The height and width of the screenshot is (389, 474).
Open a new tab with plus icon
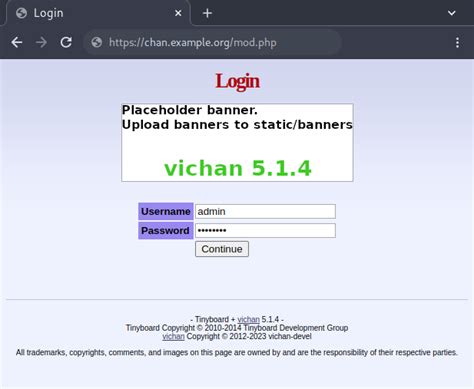207,13
